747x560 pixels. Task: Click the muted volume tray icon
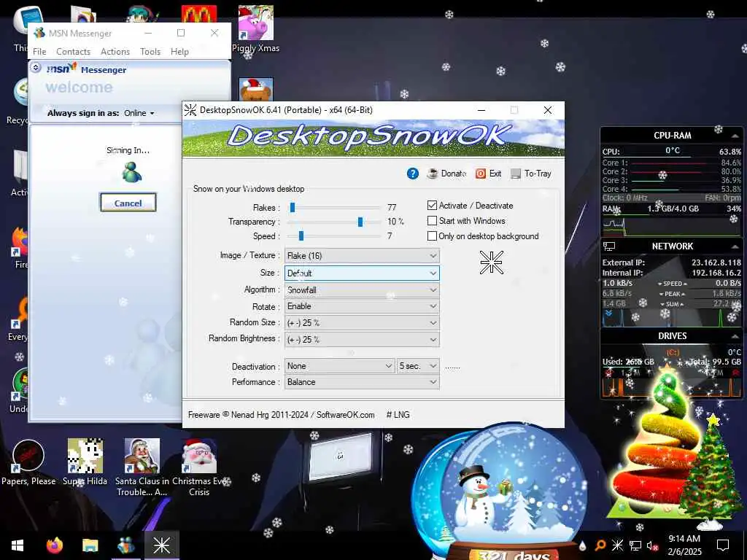tap(652, 545)
